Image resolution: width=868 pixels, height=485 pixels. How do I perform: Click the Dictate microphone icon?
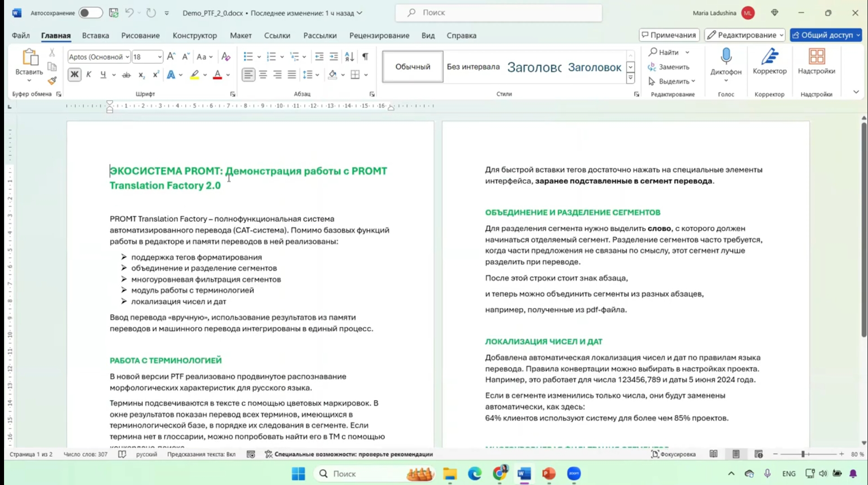(726, 57)
